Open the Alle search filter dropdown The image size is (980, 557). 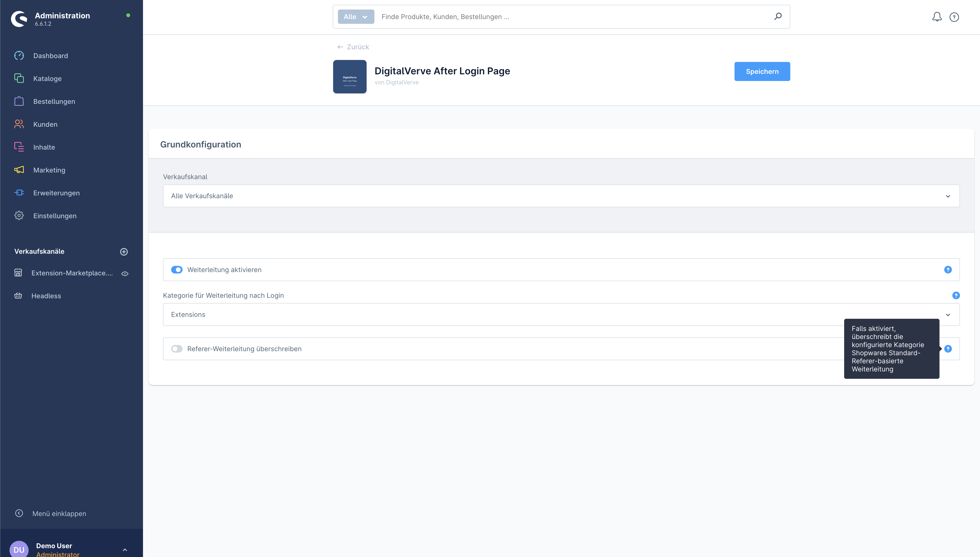(356, 17)
